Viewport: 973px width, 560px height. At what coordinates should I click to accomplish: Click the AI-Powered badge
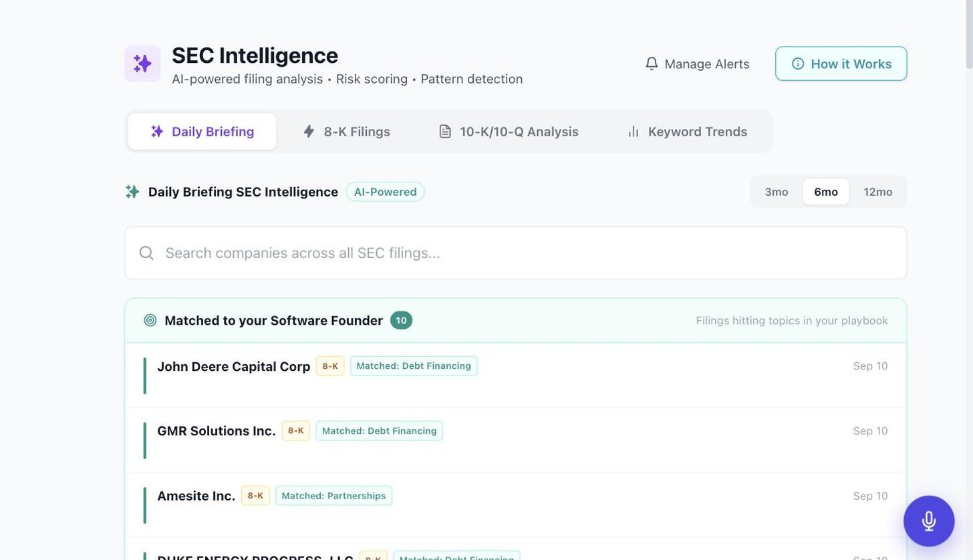click(385, 192)
